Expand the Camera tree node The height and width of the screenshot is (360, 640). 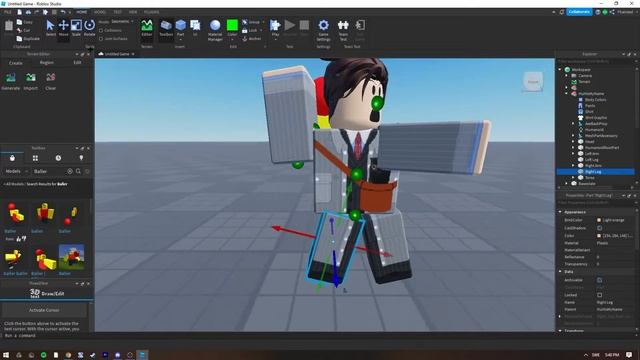coord(567,76)
